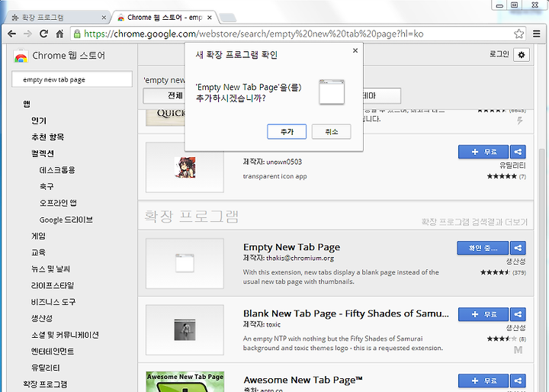Open Blank New Tab Page title

(x=345, y=313)
